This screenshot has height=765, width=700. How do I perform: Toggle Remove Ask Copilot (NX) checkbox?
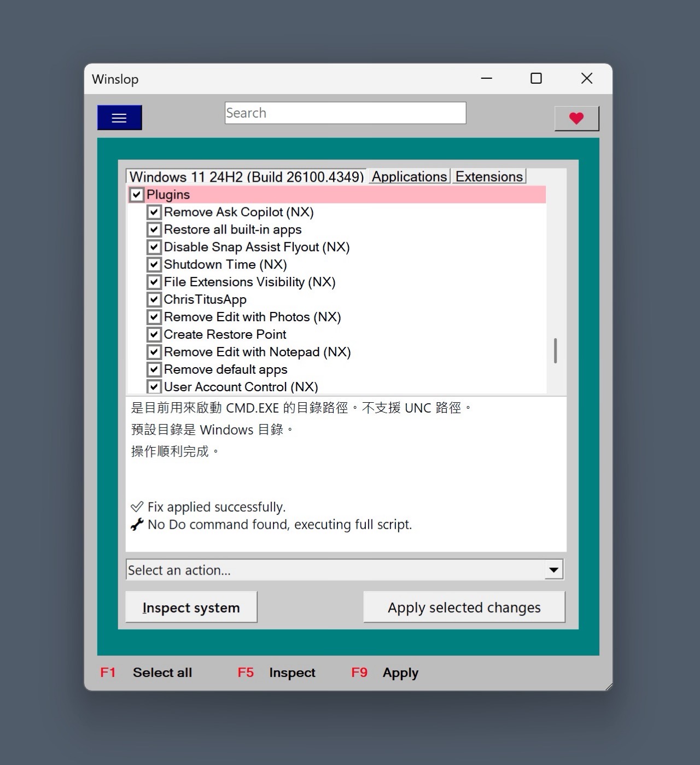click(x=154, y=212)
